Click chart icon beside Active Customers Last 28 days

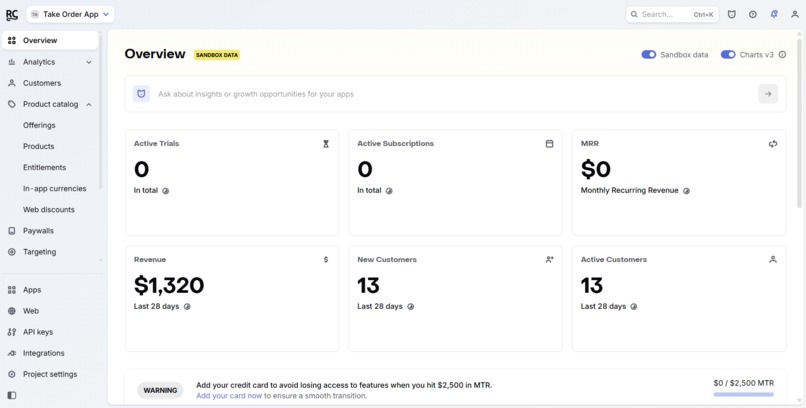pyautogui.click(x=634, y=307)
